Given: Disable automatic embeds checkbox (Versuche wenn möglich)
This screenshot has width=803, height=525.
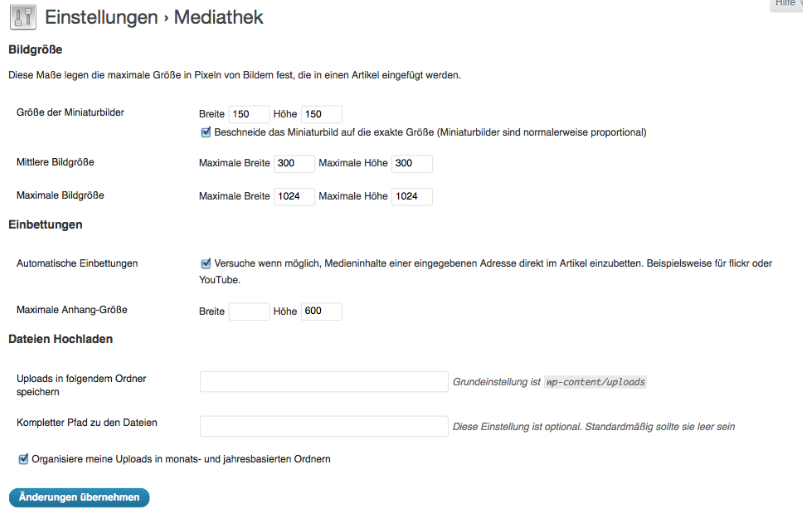Looking at the screenshot, I should coord(206,263).
